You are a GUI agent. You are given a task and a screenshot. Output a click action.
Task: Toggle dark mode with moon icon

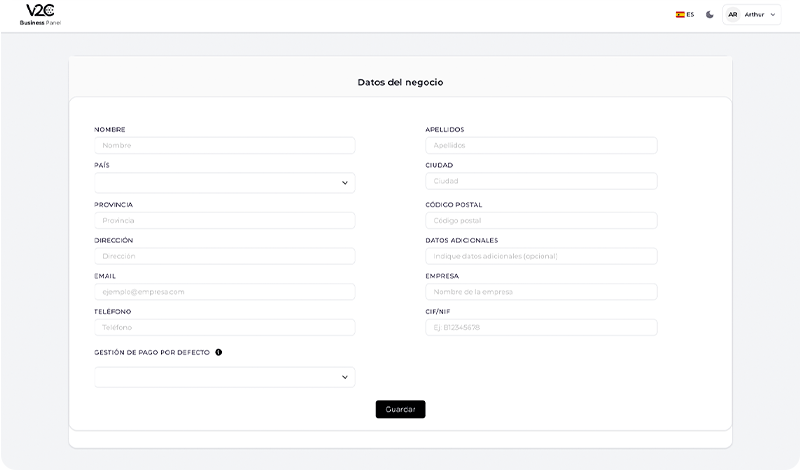click(x=710, y=15)
